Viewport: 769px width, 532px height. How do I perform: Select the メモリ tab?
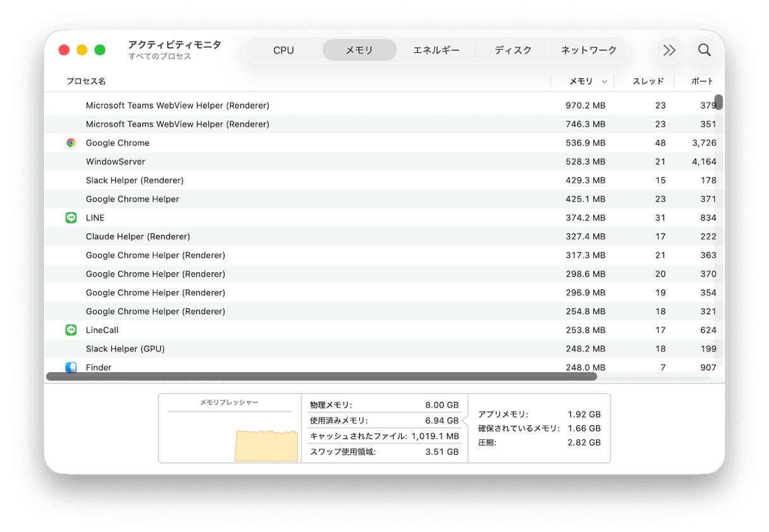click(x=359, y=50)
